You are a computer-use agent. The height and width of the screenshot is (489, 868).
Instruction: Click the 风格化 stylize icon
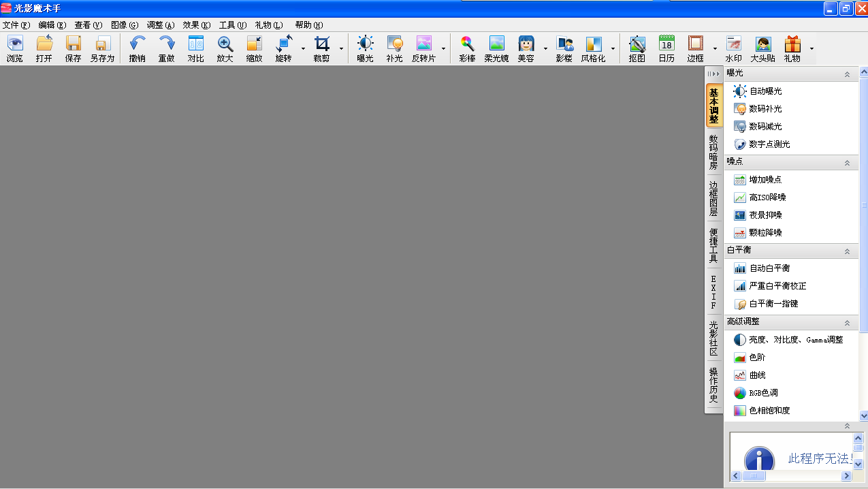click(x=594, y=49)
